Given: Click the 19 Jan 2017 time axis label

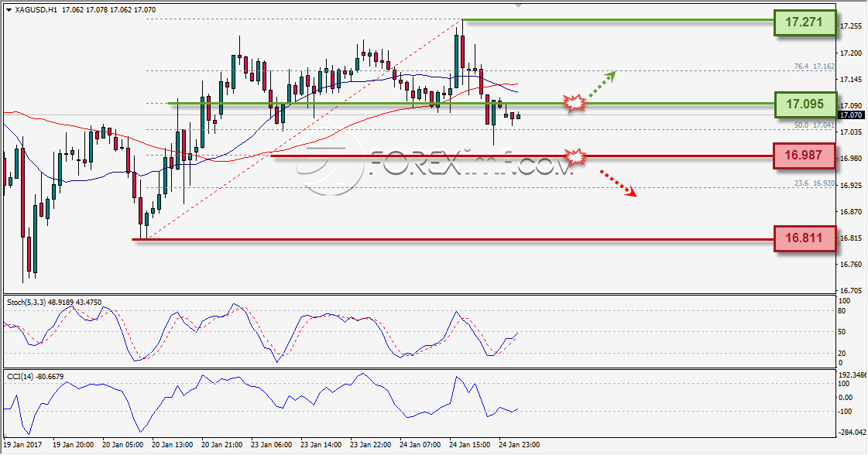Looking at the screenshot, I should click(22, 444).
